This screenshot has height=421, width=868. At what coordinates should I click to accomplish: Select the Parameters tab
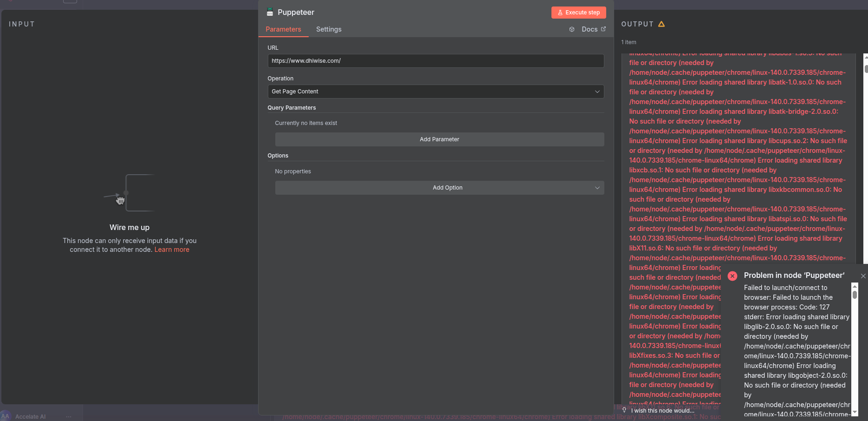point(283,29)
